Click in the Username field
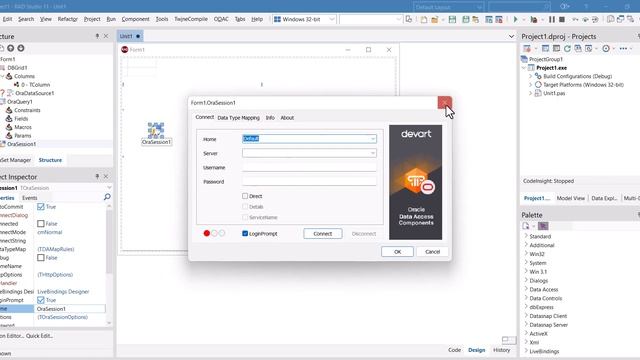The height and width of the screenshot is (360, 640). (309, 167)
